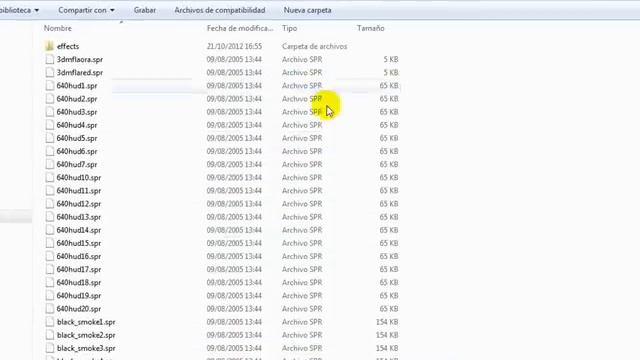Select the 3dmflared.spr file icon
Screen dimensions: 640x360
coord(50,73)
